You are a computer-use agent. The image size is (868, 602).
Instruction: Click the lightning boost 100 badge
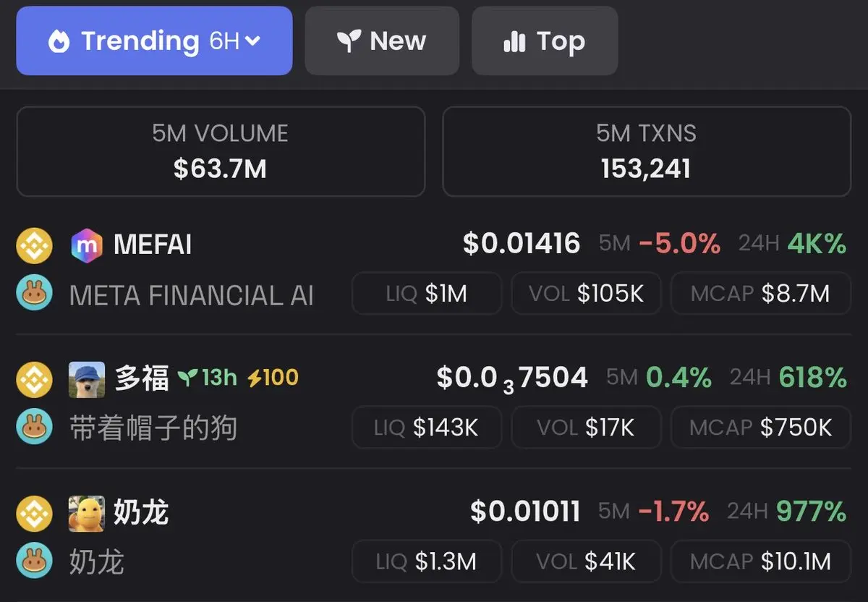click(272, 378)
